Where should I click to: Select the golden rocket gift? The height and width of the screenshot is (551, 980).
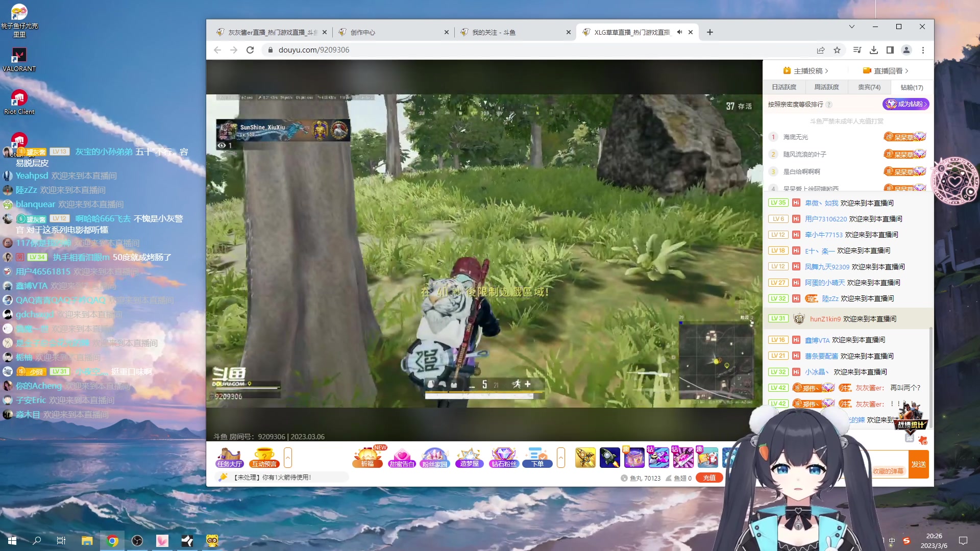tap(585, 458)
